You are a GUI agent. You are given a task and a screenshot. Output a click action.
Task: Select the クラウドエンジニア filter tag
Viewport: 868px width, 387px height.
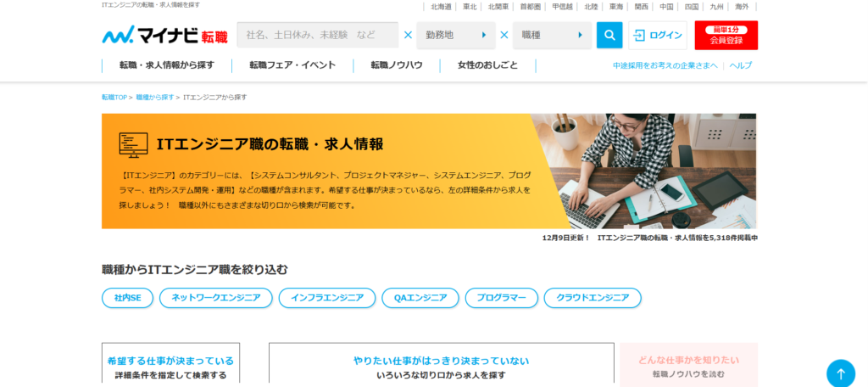593,298
